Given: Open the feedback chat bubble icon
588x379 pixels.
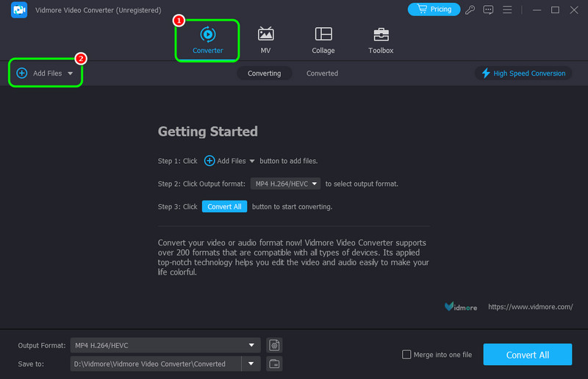Looking at the screenshot, I should pyautogui.click(x=488, y=10).
